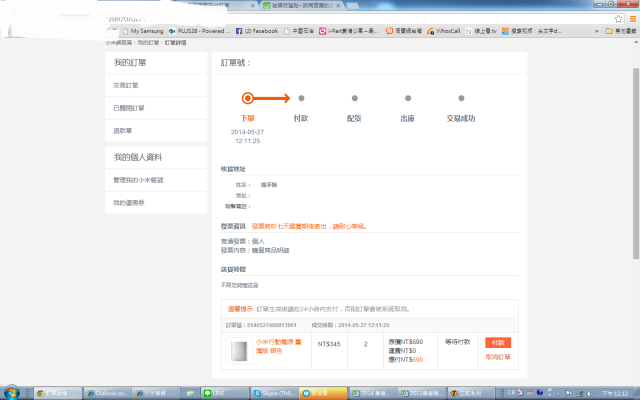Click the page vertical scrollbar
The height and width of the screenshot is (400, 640).
pyautogui.click(x=636, y=163)
